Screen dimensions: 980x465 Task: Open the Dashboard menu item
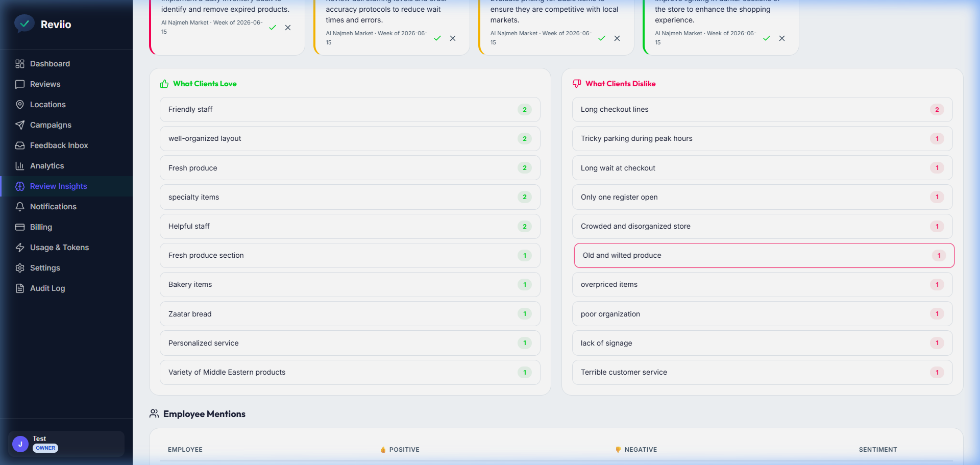coord(66,64)
